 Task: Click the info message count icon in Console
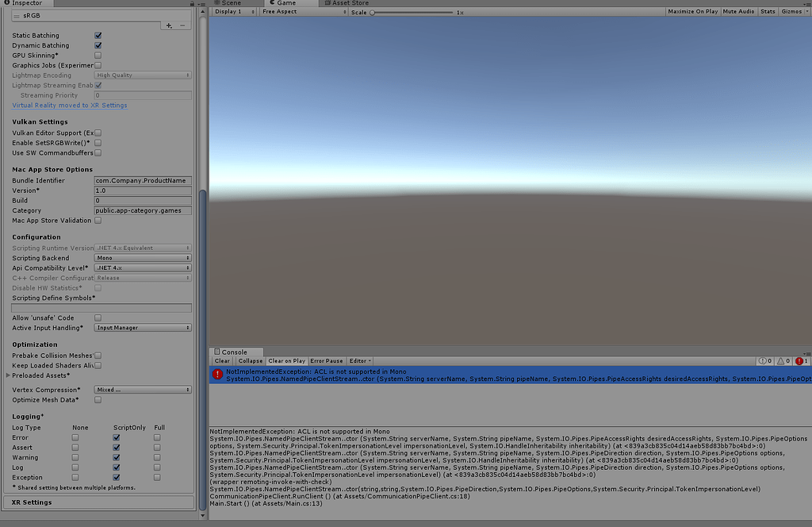tap(762, 361)
